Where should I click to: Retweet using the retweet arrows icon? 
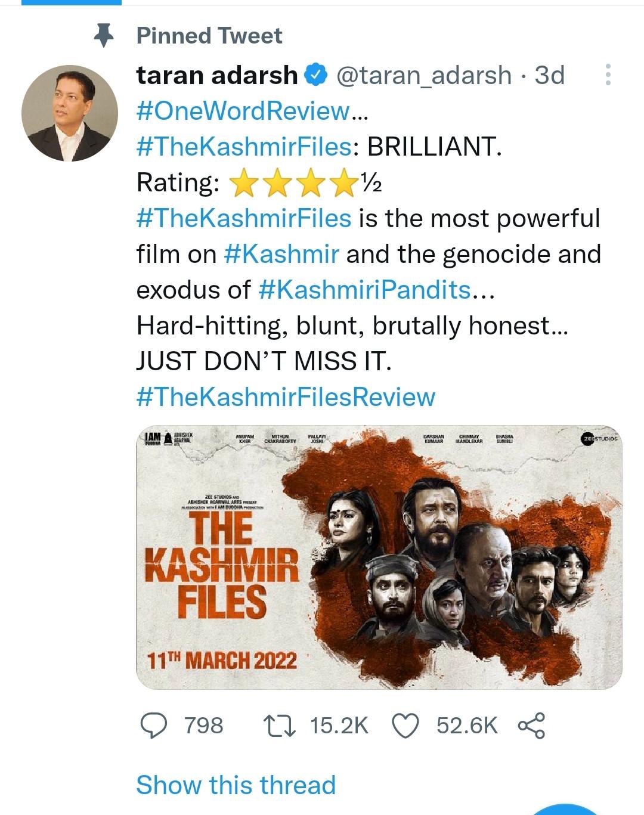click(x=279, y=726)
